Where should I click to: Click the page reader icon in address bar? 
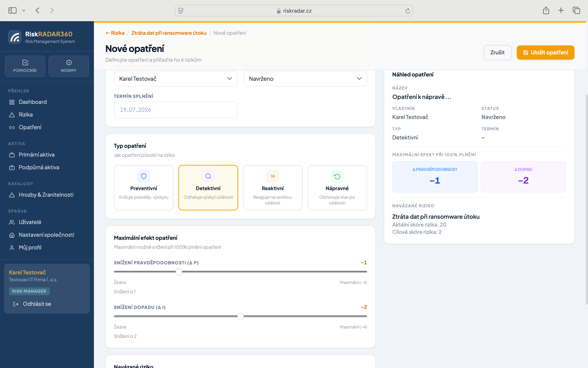181,11
